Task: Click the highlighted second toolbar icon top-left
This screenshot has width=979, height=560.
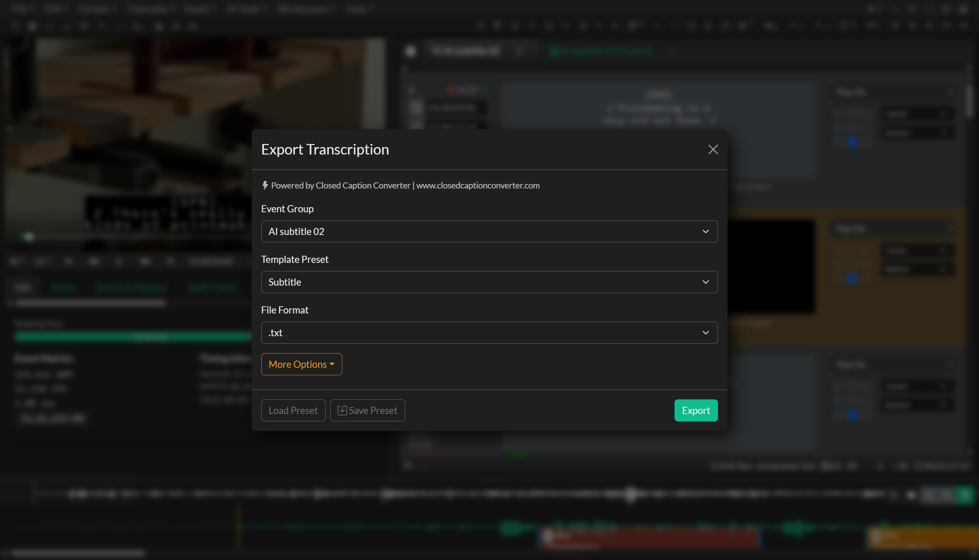Action: (x=33, y=26)
